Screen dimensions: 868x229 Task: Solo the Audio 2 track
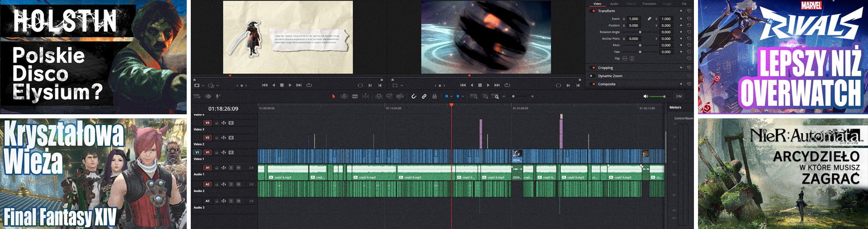(x=231, y=184)
